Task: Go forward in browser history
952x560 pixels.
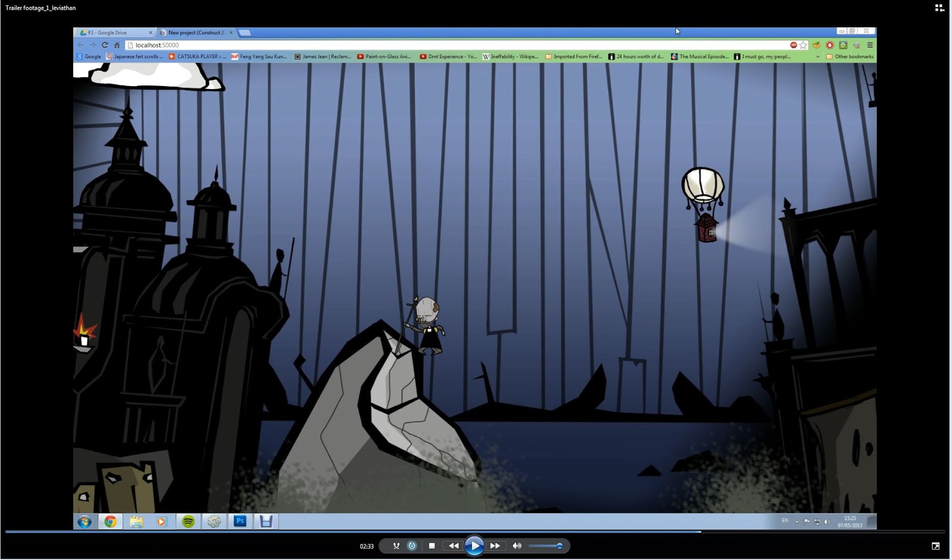Action: click(92, 45)
